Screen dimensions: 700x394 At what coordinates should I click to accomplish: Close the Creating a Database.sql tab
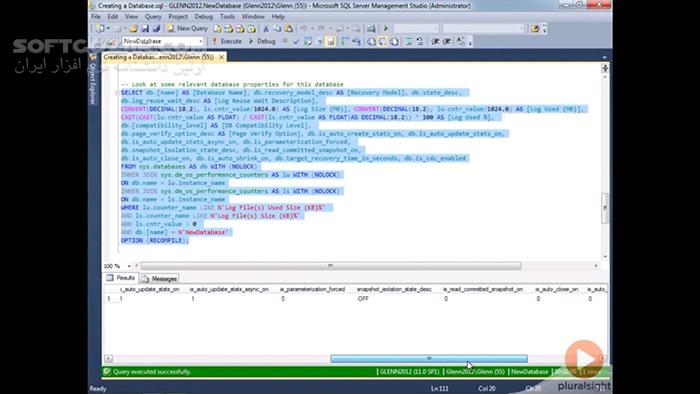click(x=221, y=57)
